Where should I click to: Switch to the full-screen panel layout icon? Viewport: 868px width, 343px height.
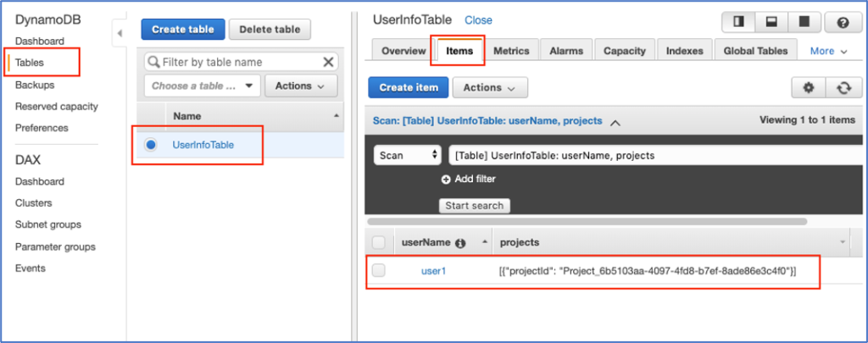point(804,23)
